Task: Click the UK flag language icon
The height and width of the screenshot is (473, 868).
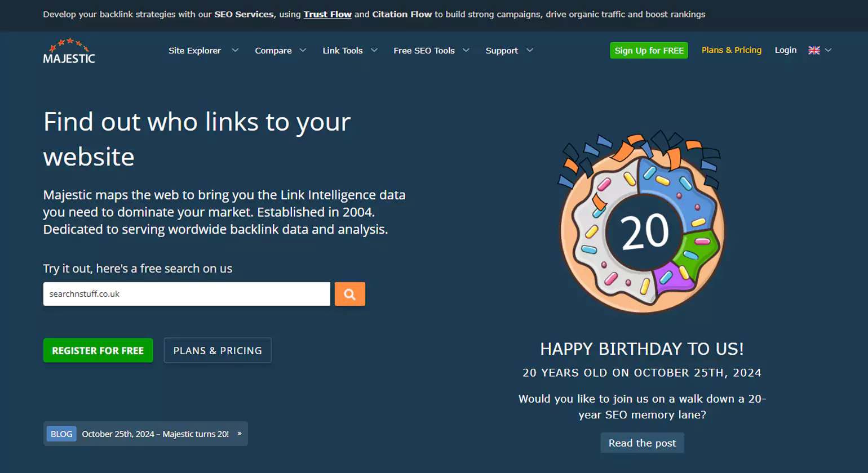Action: tap(814, 50)
